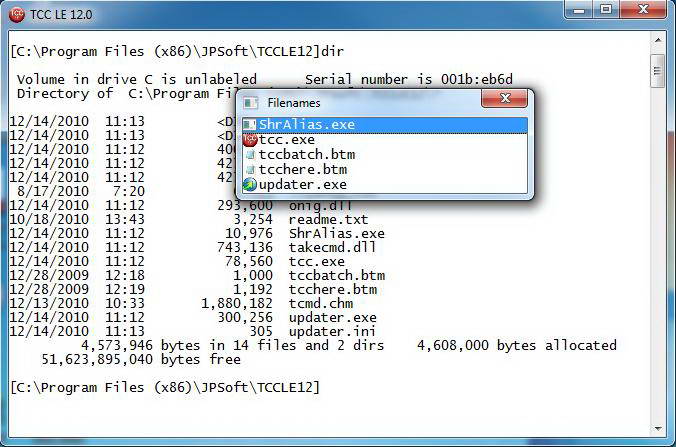This screenshot has height=447, width=676.
Task: Click the updater.exe globe icon in popup
Action: click(250, 184)
